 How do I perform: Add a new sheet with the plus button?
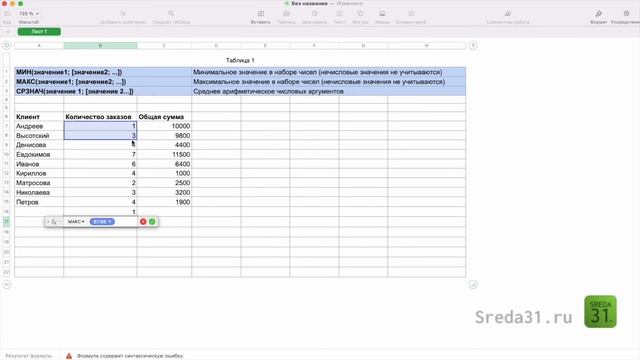(x=8, y=31)
